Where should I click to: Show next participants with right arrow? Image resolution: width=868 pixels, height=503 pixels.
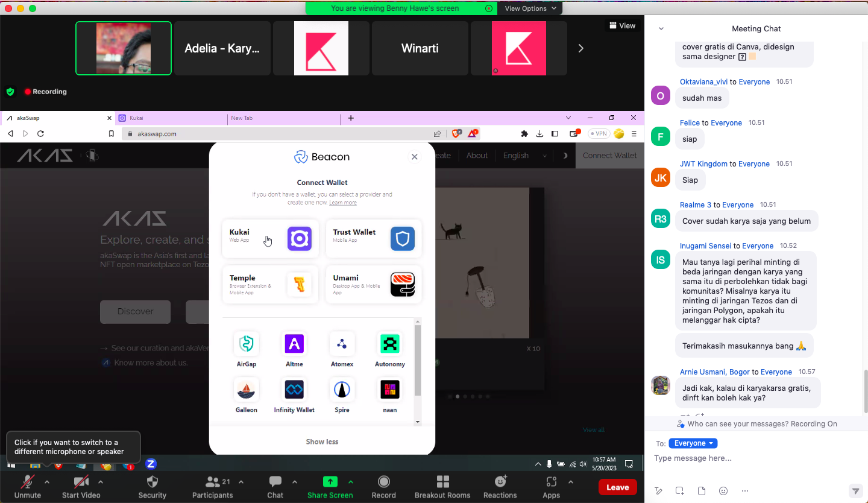pyautogui.click(x=580, y=48)
